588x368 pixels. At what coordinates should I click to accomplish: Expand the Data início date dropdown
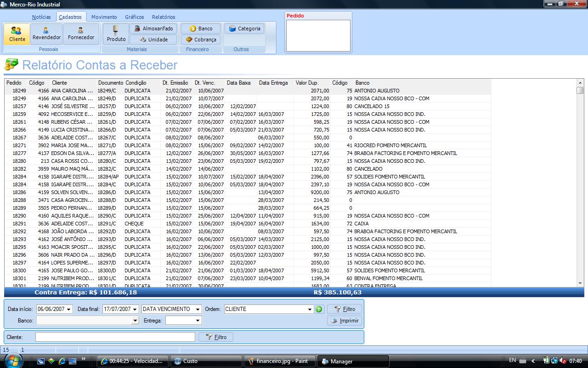(69, 309)
